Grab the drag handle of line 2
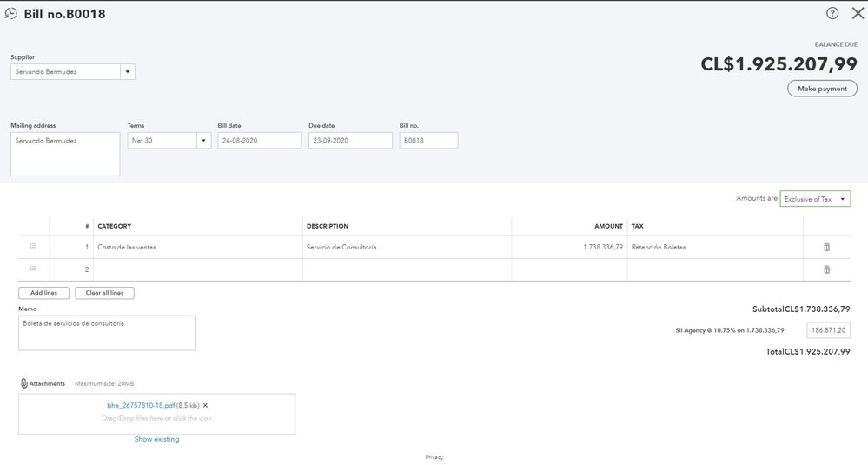Screen dimensions: 868x465 (x=33, y=269)
